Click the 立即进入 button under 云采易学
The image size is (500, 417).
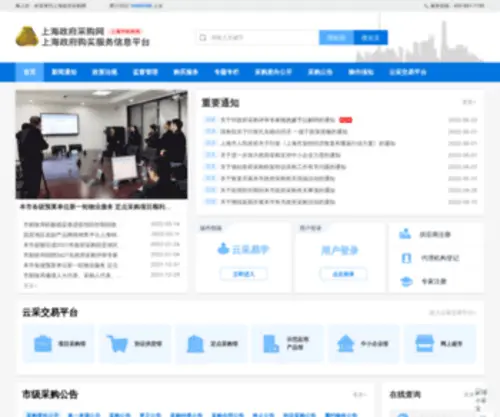tap(244, 274)
